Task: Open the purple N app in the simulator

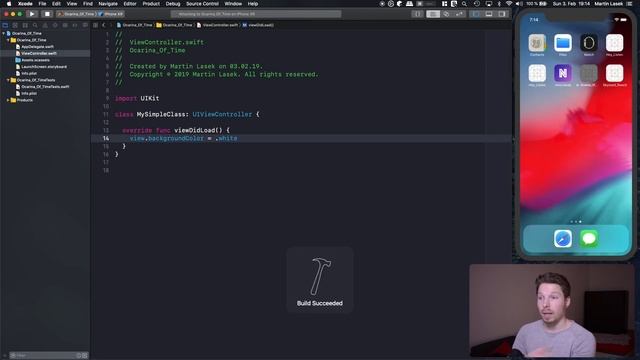Action: 563,73
